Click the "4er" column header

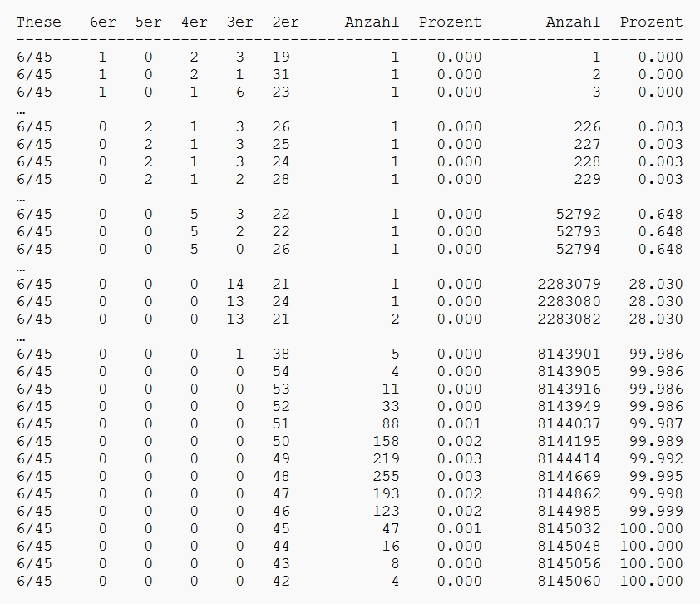(194, 22)
